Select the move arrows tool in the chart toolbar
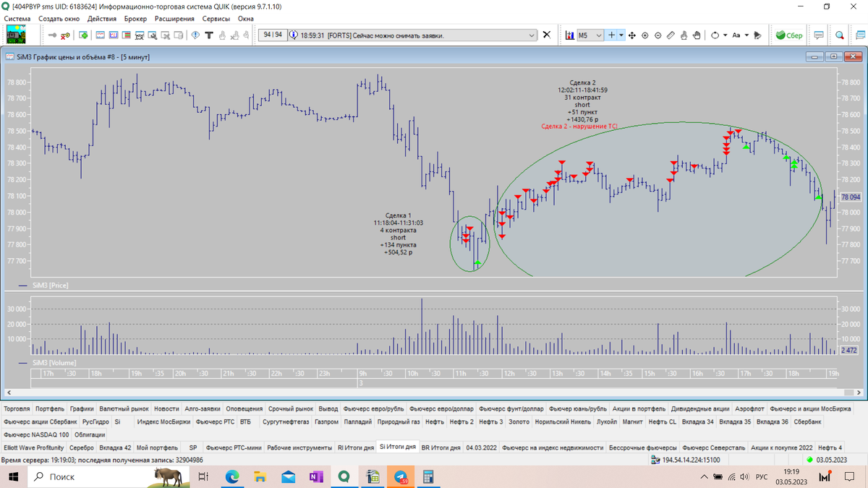The image size is (868, 488). (x=631, y=35)
